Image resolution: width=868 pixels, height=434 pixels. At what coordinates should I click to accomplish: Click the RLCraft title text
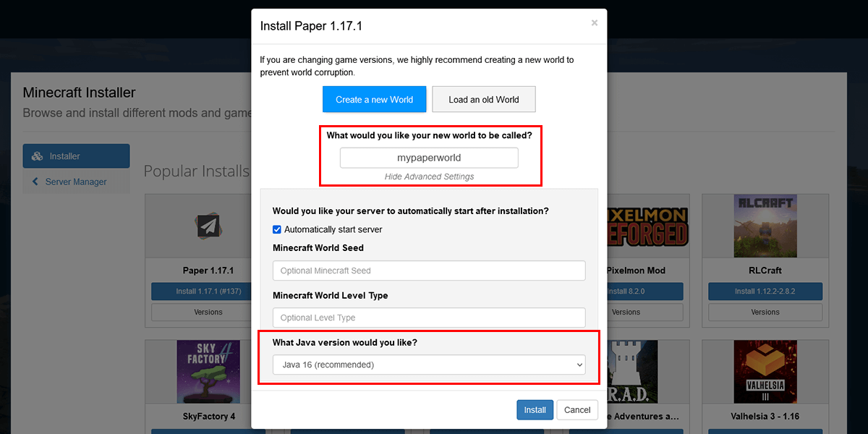coord(765,271)
